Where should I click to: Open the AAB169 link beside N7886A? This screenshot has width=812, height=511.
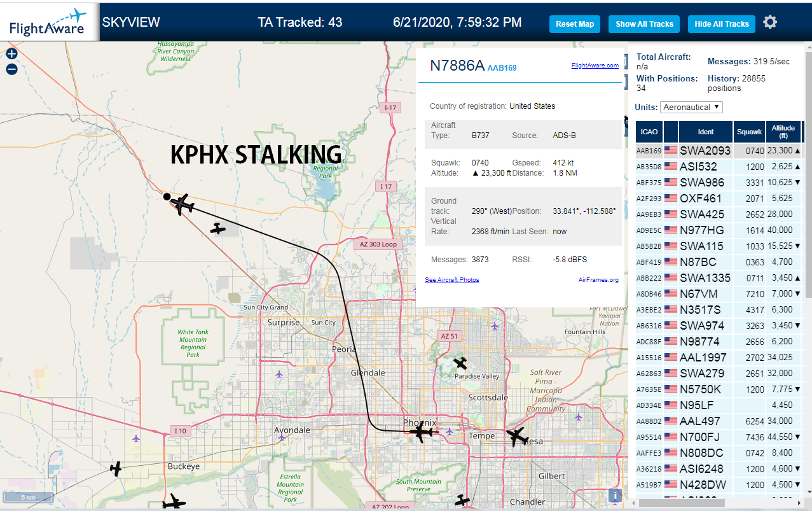[x=502, y=68]
